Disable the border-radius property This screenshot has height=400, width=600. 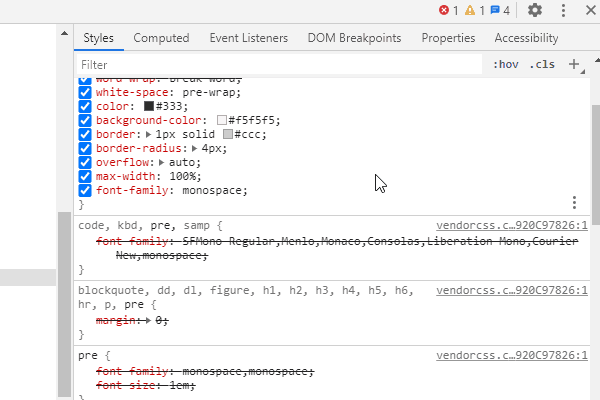[x=85, y=148]
